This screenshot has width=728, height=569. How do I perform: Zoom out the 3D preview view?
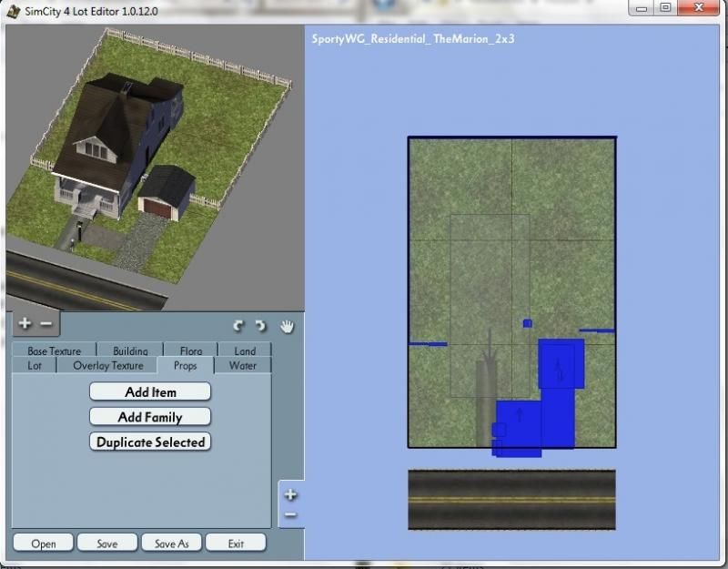46,323
